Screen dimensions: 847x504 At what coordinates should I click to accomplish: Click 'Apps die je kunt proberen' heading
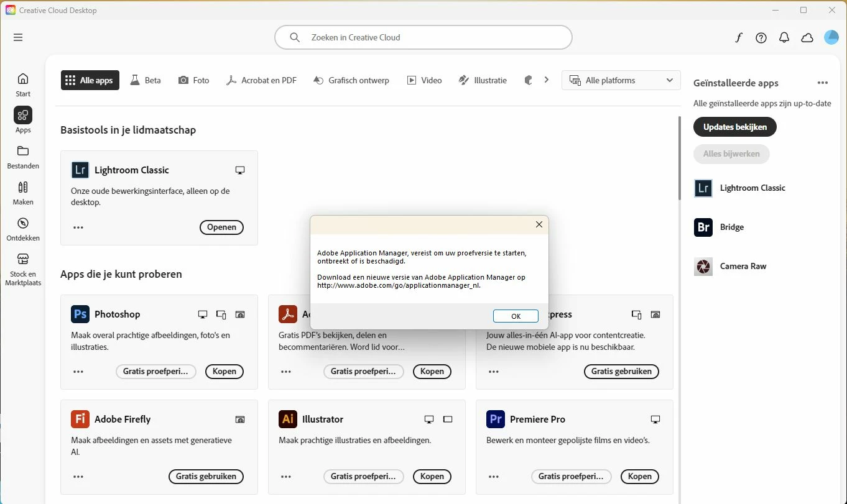point(121,274)
